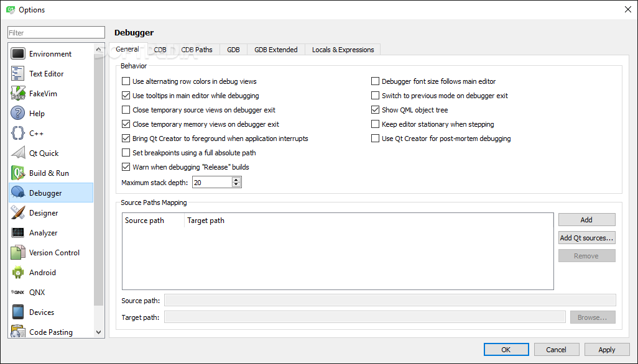Open the Environment settings icon
Viewport: 638px width, 364px height.
click(18, 53)
